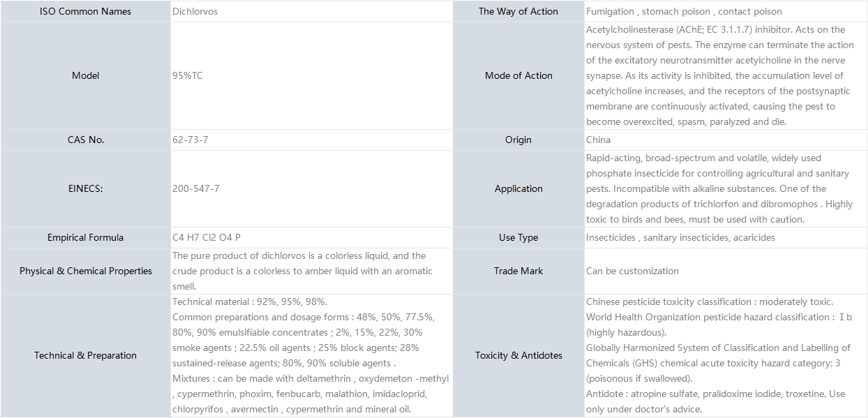Click the Use Type label cell
Viewport: 868px width, 418px height.
pos(518,237)
